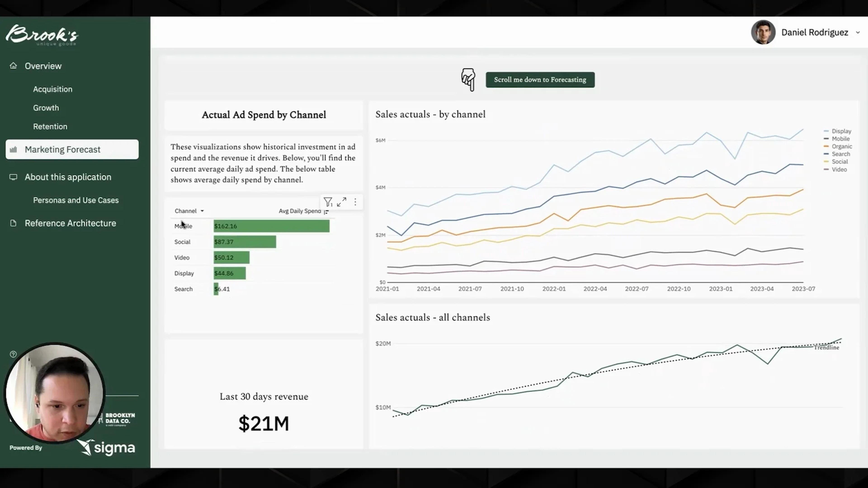Toggle the Social legend entry

[x=836, y=162]
